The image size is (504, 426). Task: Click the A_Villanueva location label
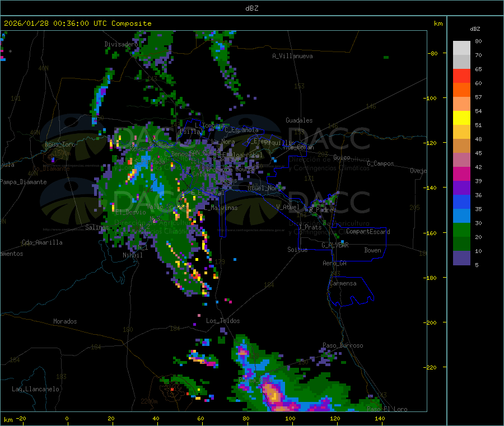(292, 56)
